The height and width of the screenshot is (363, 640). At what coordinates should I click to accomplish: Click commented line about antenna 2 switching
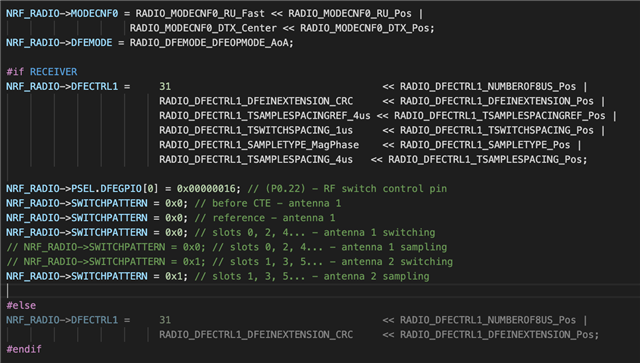click(229, 262)
